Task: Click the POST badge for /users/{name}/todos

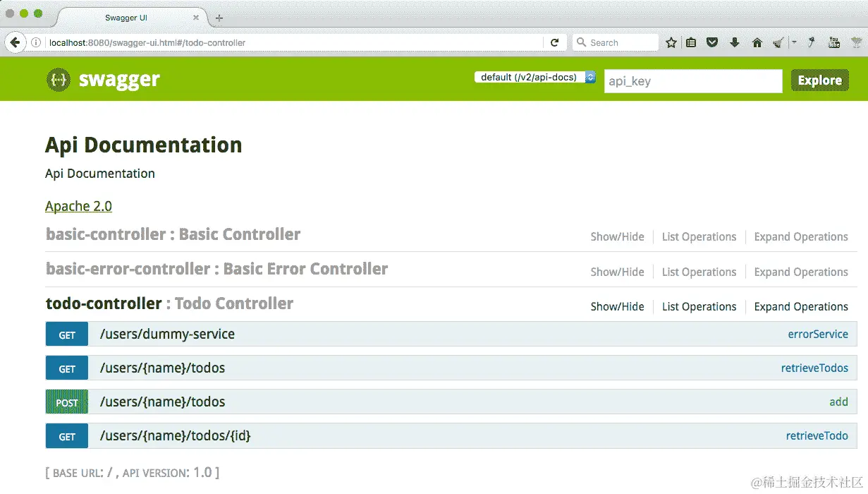Action: [x=67, y=402]
